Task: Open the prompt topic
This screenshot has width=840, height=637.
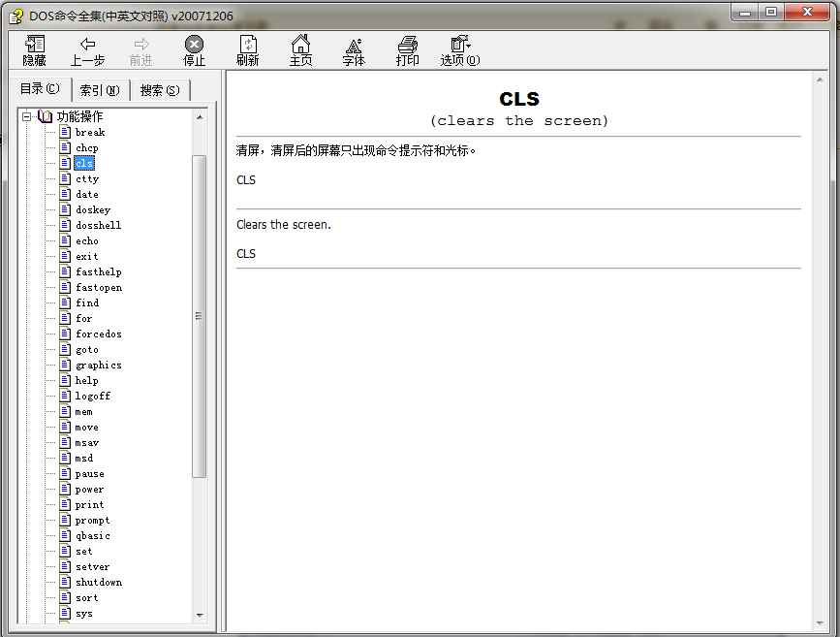Action: [x=92, y=520]
